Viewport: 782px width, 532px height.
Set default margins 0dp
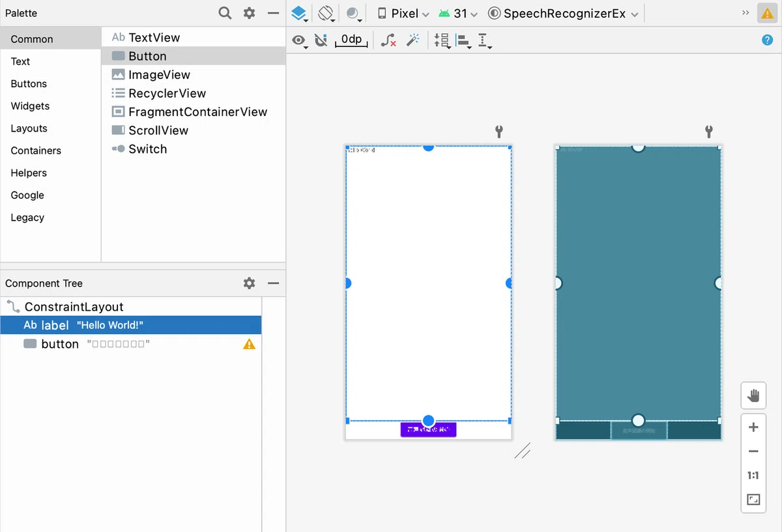(x=351, y=40)
